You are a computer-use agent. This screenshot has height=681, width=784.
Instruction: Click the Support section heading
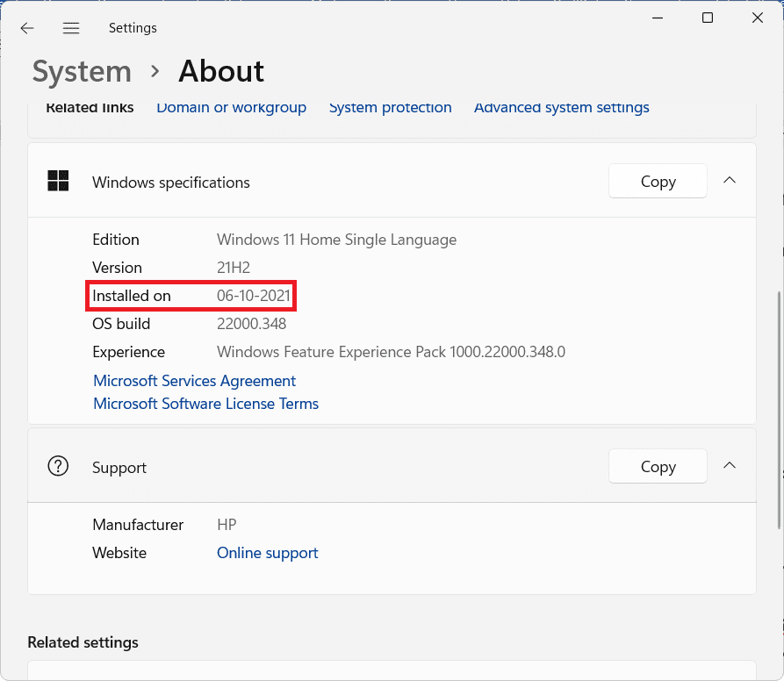tap(119, 468)
